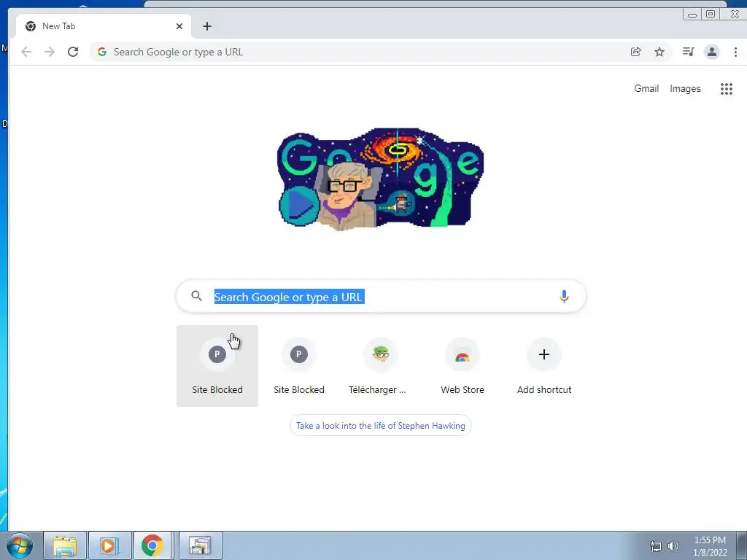Image resolution: width=747 pixels, height=560 pixels.
Task: Select the New Tab tab
Action: (x=104, y=26)
